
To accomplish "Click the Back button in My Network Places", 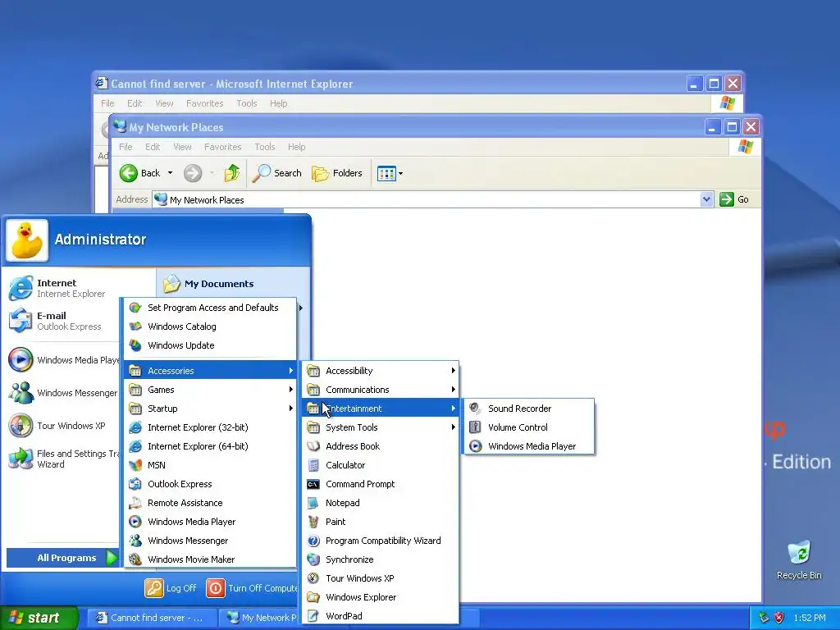I will click(139, 173).
